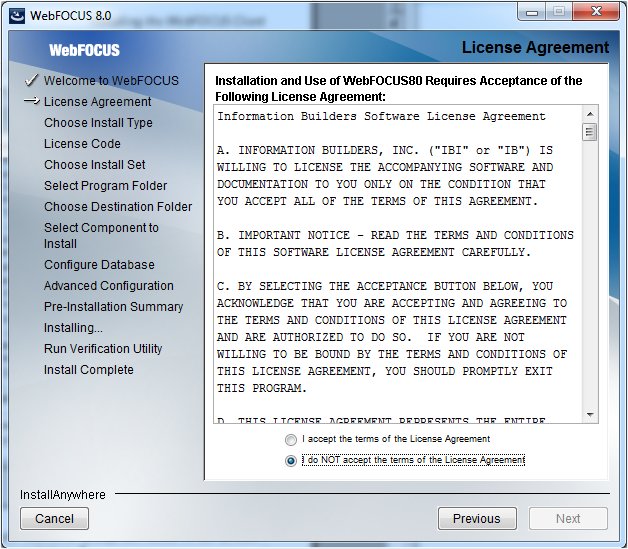
Task: Click the disabled maximize button
Action: 559,11
